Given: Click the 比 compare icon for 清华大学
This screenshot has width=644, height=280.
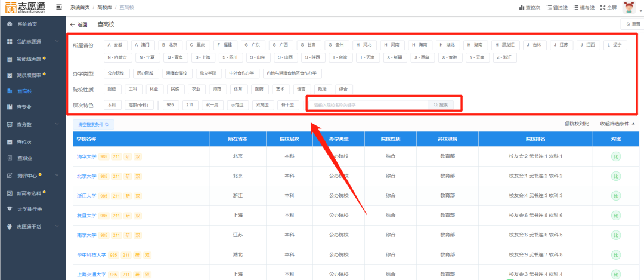Looking at the screenshot, I should coord(616,156).
